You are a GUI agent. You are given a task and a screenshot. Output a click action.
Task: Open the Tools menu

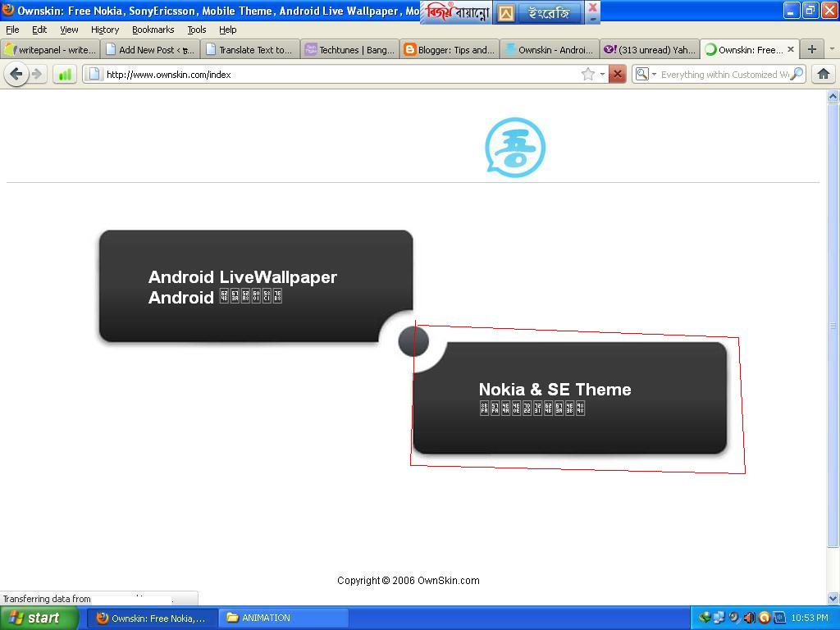coord(197,30)
